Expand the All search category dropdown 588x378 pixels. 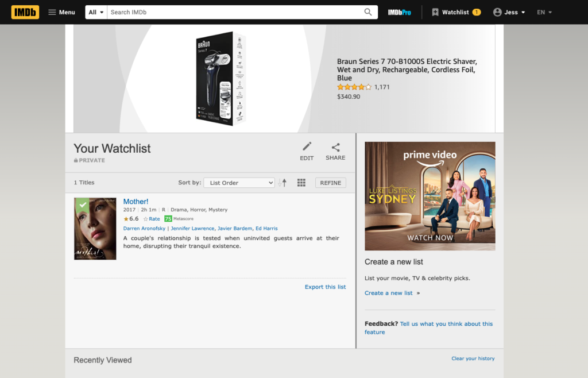pyautogui.click(x=95, y=11)
